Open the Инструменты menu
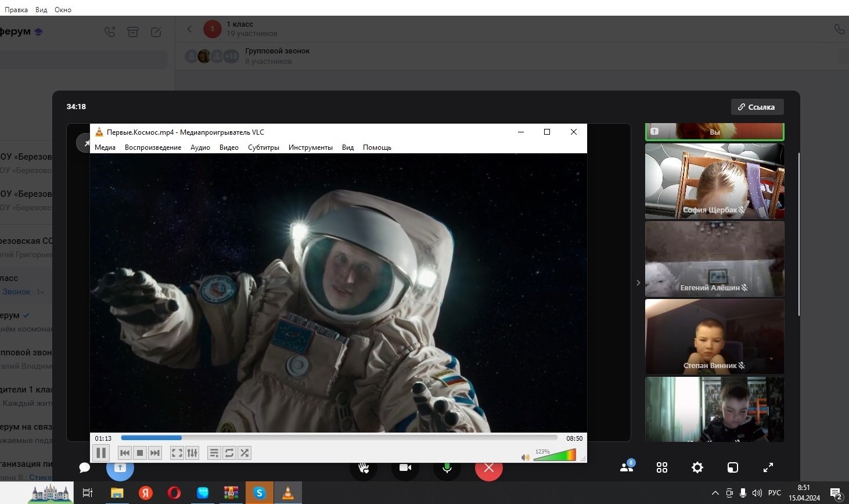 coord(311,147)
